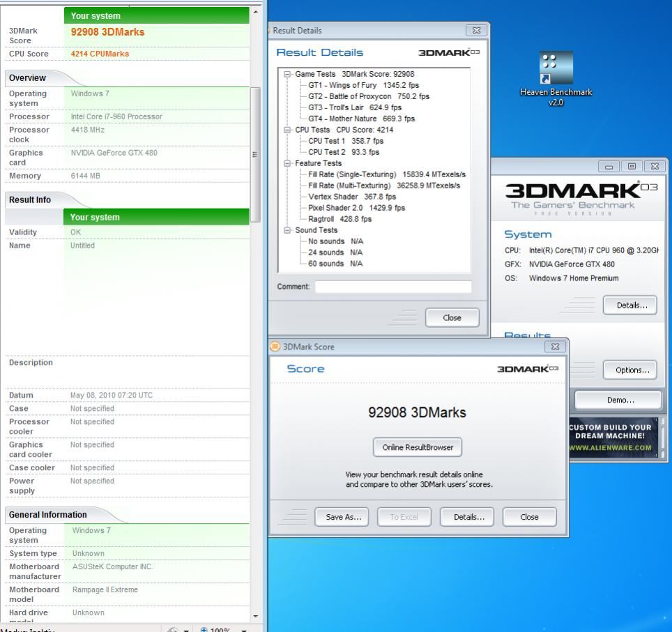Click the Alienware advertisement banner
672x632 pixels.
click(613, 437)
